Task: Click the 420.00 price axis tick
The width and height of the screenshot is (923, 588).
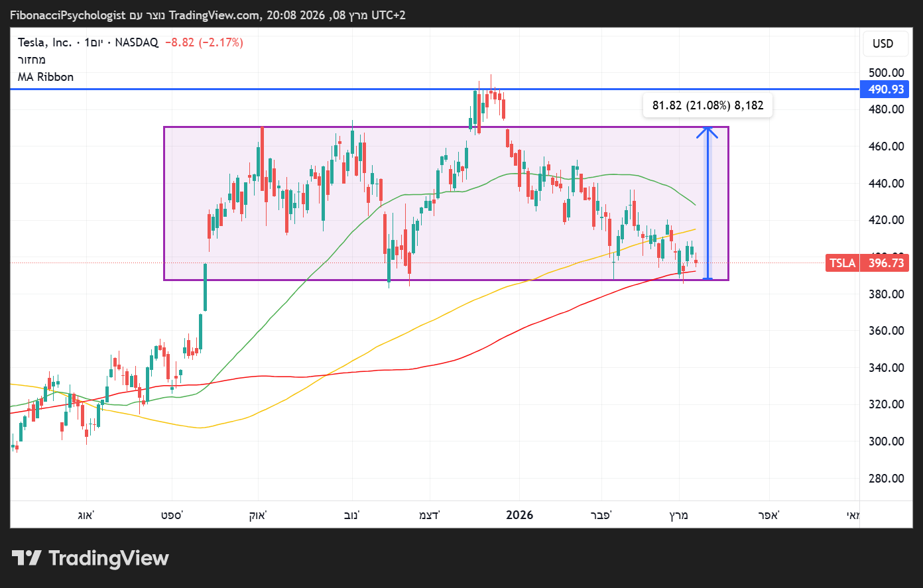Action: click(x=887, y=220)
